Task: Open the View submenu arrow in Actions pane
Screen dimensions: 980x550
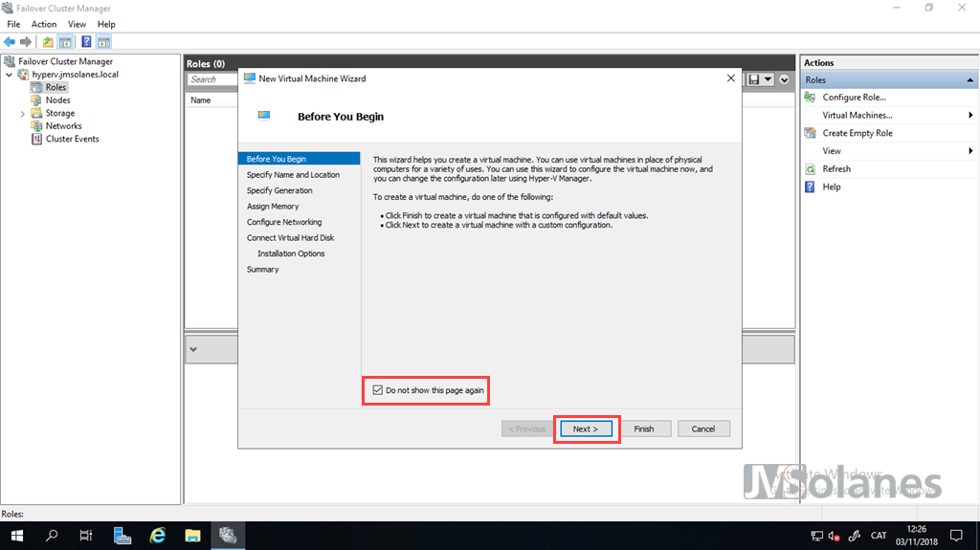Action: (970, 150)
